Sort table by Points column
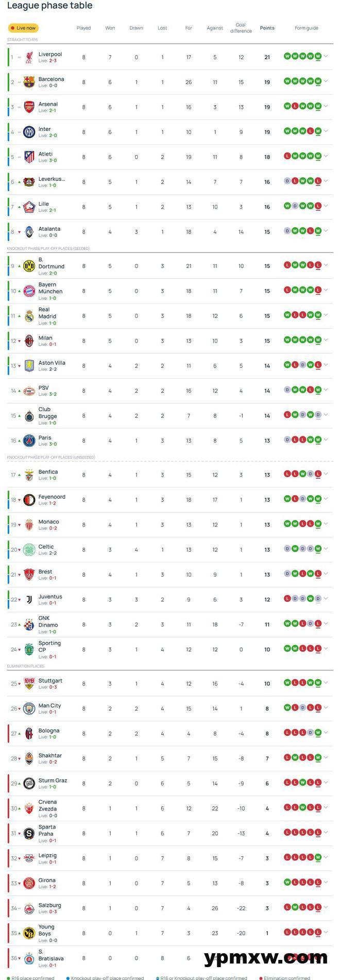The height and width of the screenshot is (980, 340). [x=267, y=28]
